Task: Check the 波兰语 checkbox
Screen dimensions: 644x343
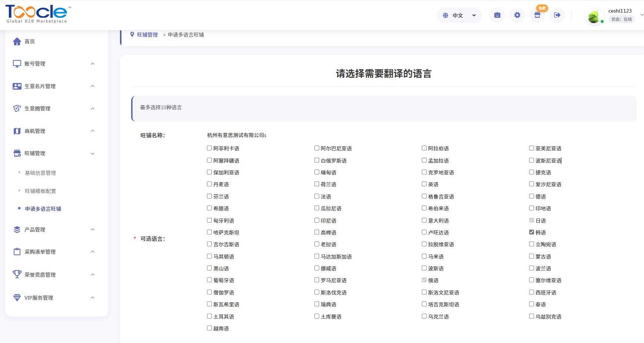Action: [x=531, y=268]
